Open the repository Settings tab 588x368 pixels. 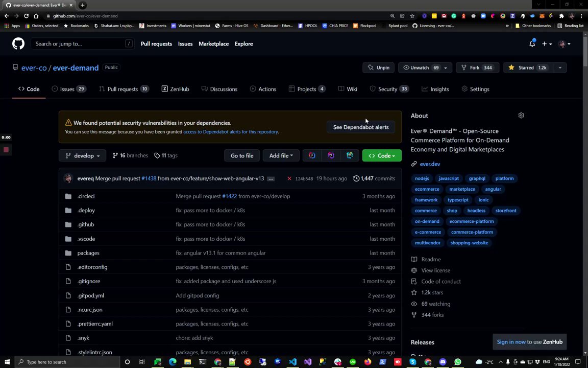click(475, 89)
